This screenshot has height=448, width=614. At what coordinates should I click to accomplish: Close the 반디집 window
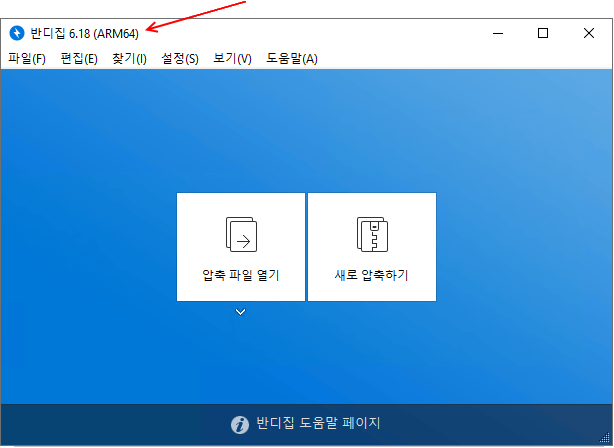click(x=589, y=33)
